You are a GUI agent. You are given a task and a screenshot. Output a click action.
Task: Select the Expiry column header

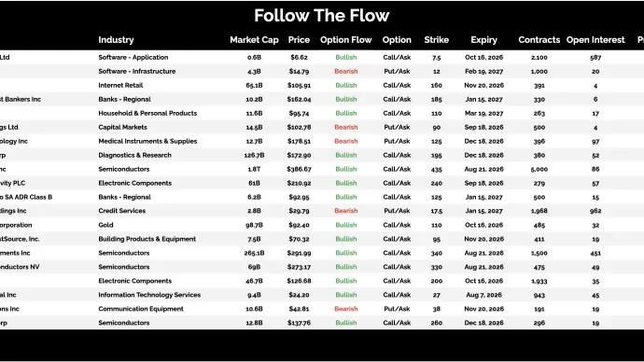[x=483, y=40]
